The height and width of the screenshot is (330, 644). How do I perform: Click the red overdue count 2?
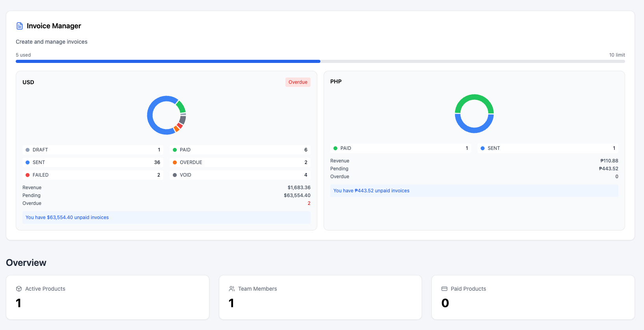309,203
